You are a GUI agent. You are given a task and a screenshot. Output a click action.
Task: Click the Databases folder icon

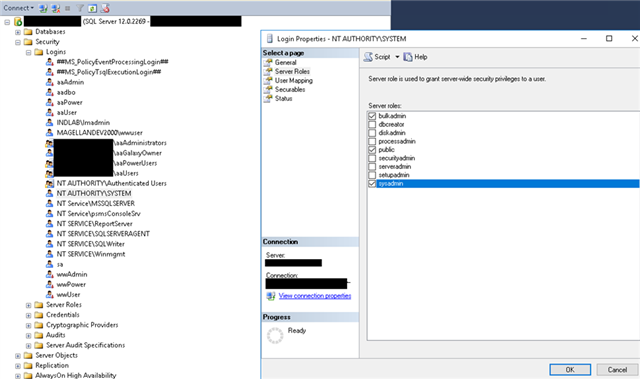pyautogui.click(x=28, y=32)
